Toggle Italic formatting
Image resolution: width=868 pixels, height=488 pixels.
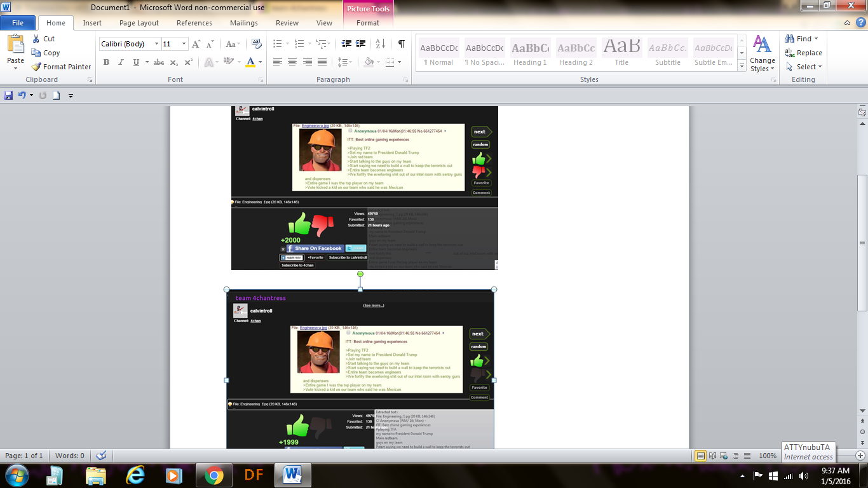pyautogui.click(x=121, y=62)
